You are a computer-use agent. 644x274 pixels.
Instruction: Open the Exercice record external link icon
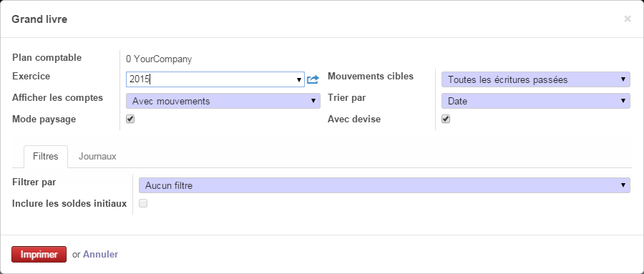click(x=313, y=79)
